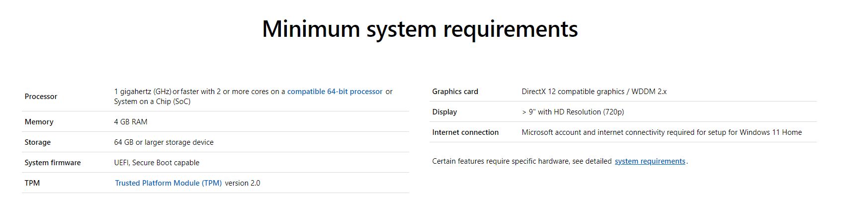Image resolution: width=868 pixels, height=207 pixels.
Task: Click the System firmware label
Action: (x=52, y=163)
